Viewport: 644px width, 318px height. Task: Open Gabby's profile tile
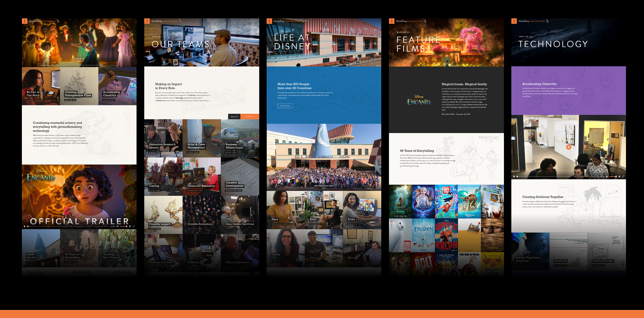(286, 248)
